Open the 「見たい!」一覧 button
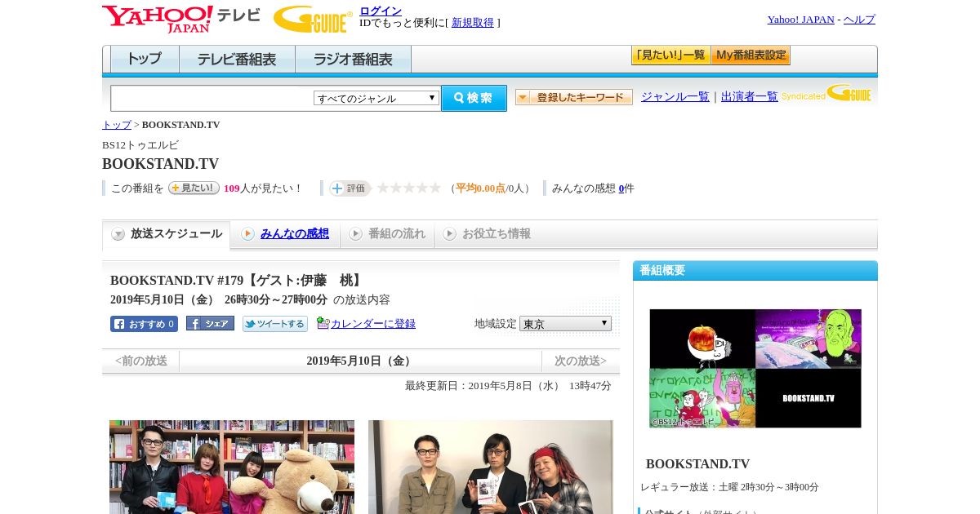The width and height of the screenshot is (980, 514). pos(670,55)
